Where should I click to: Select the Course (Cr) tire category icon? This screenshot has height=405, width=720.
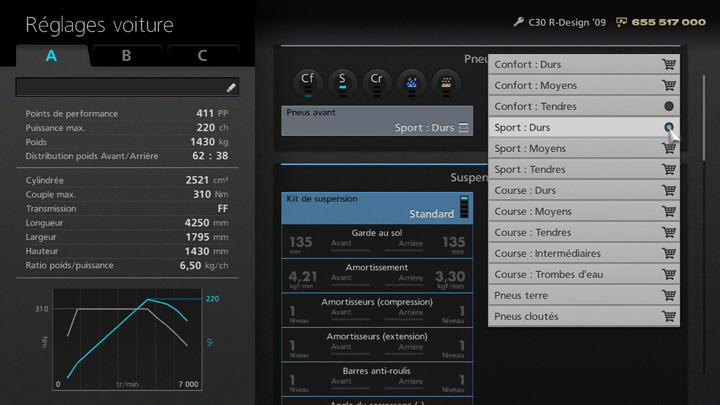point(376,83)
